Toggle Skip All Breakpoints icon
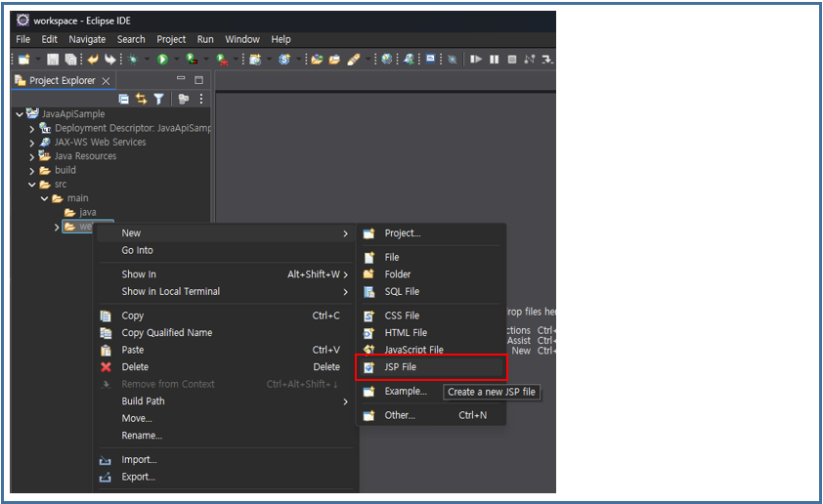 pos(453,60)
